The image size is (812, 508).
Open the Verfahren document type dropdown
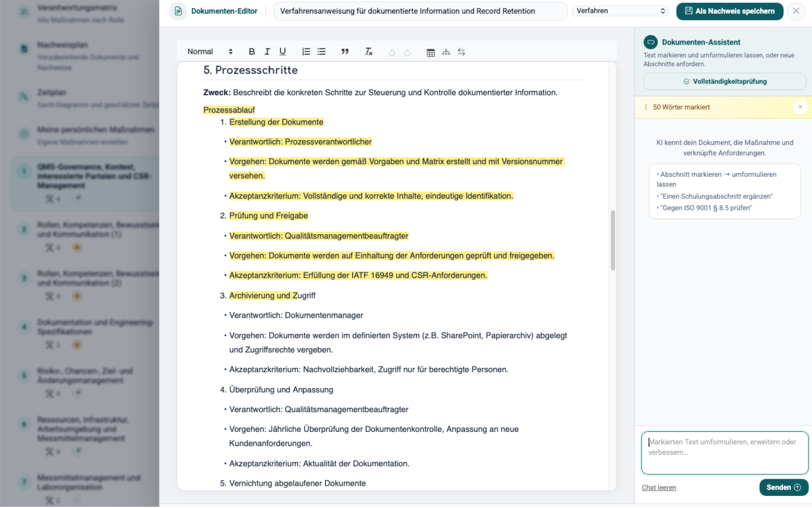coord(620,11)
